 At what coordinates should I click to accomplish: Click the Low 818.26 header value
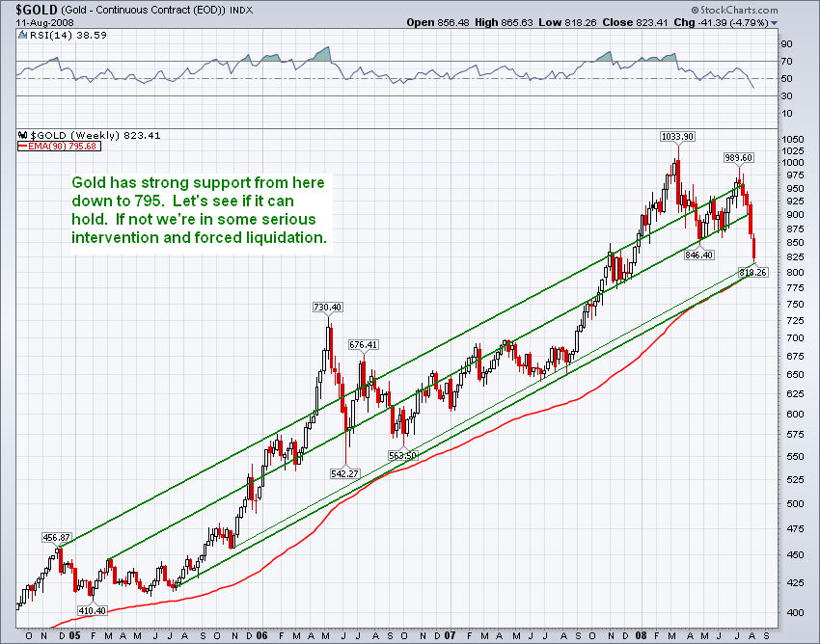(x=567, y=22)
